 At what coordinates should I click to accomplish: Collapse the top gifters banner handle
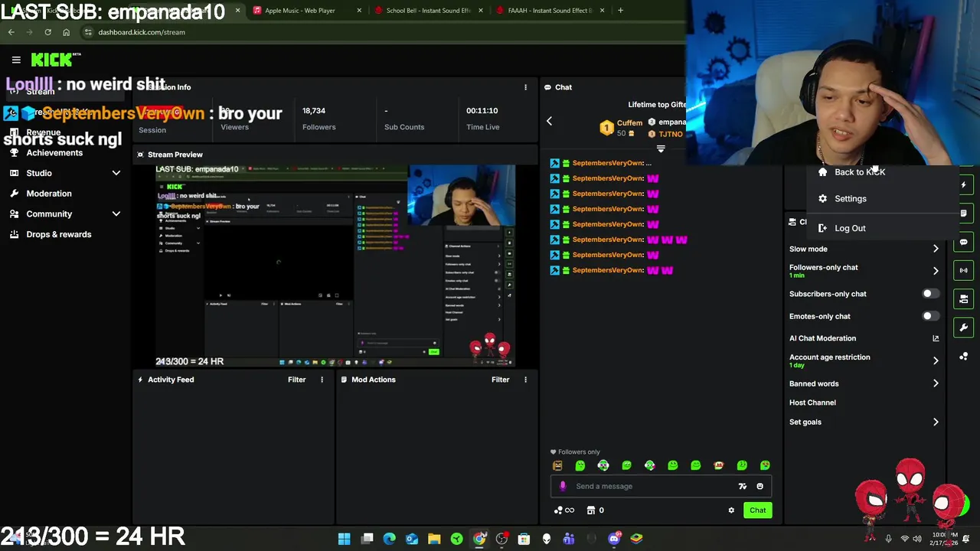pyautogui.click(x=661, y=149)
